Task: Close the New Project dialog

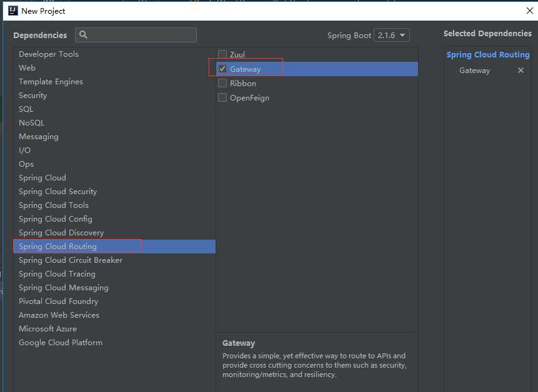Action: 529,11
